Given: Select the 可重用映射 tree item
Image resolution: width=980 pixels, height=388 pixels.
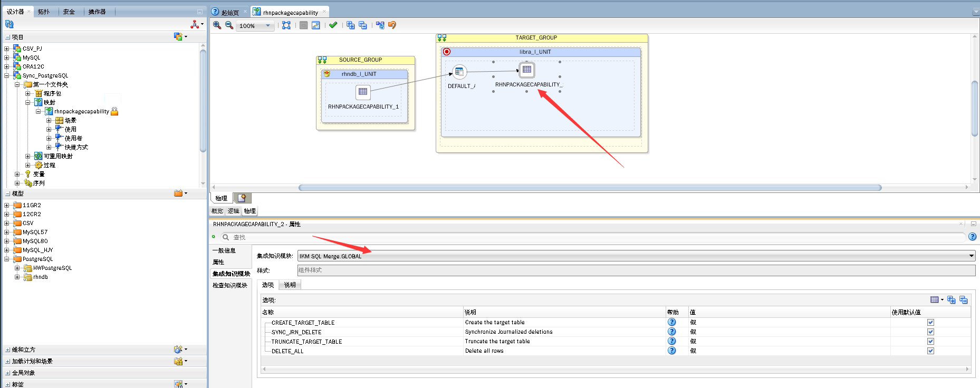Looking at the screenshot, I should [58, 156].
